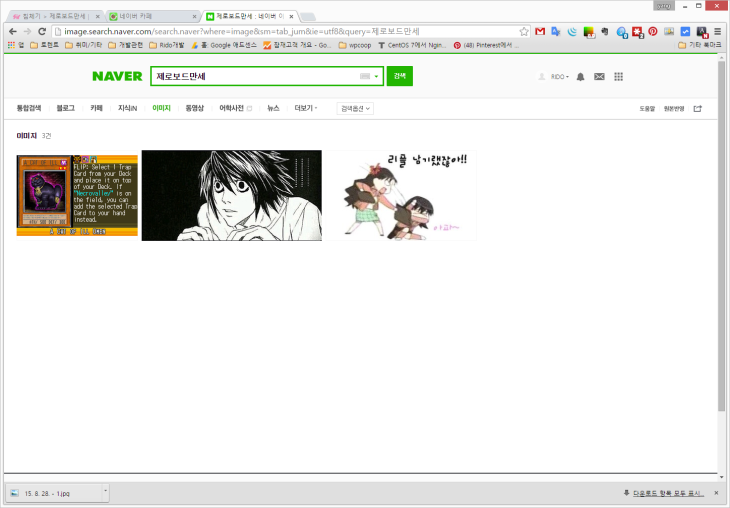
Task: Show all downloads link
Action: click(668, 493)
